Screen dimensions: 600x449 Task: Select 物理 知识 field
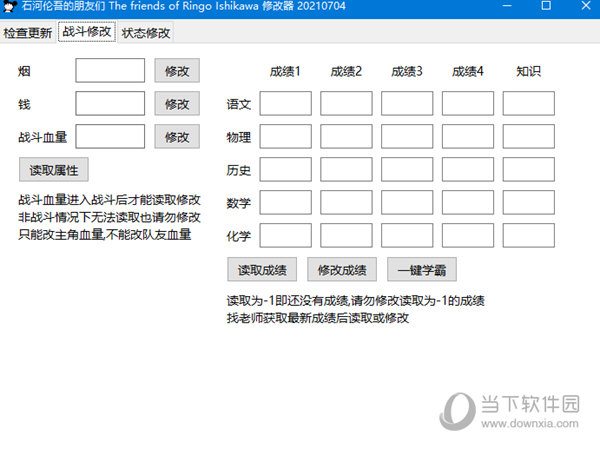tap(529, 136)
